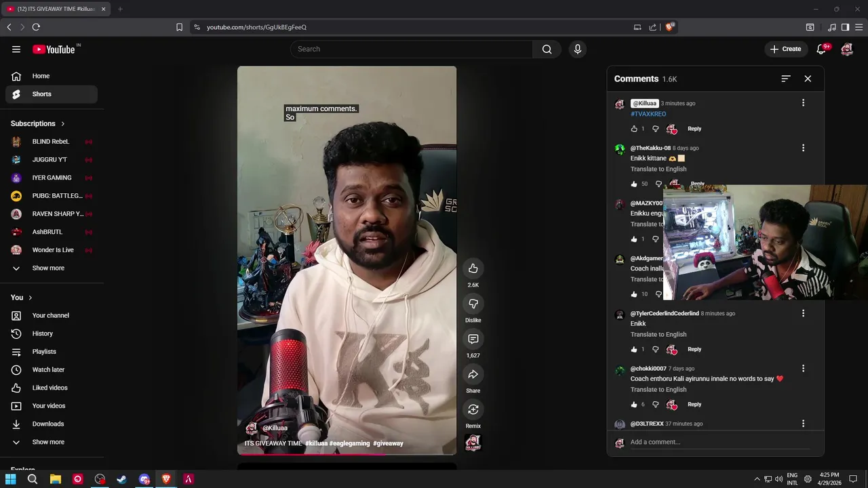The height and width of the screenshot is (488, 868).
Task: Go to Home in sidebar
Action: pos(52,76)
